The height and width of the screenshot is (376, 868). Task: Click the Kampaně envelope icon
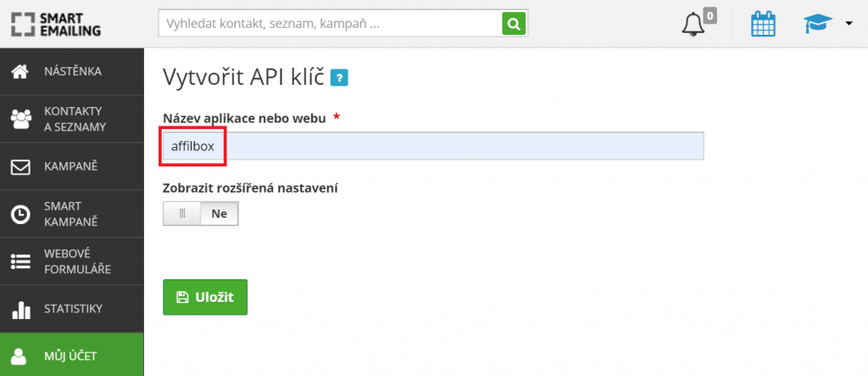(x=20, y=166)
